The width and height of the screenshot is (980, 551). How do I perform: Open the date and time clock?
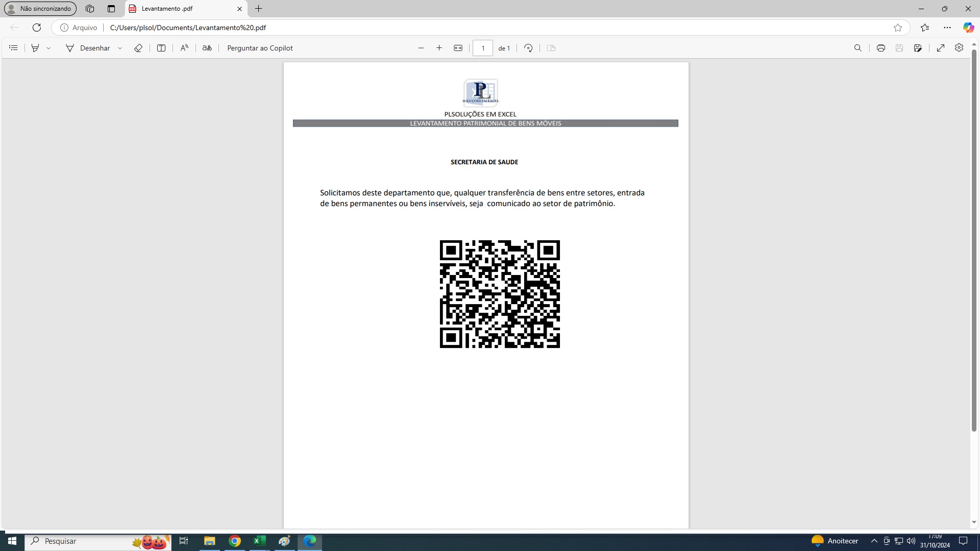coord(935,541)
